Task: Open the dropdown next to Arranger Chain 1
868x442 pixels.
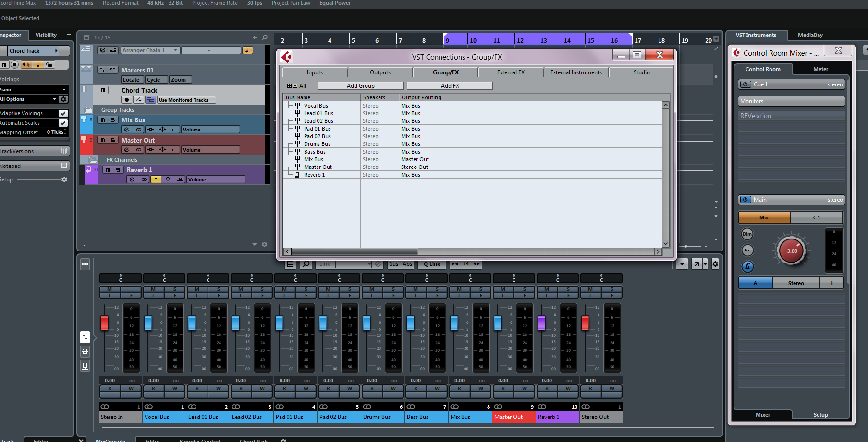Action: 211,50
